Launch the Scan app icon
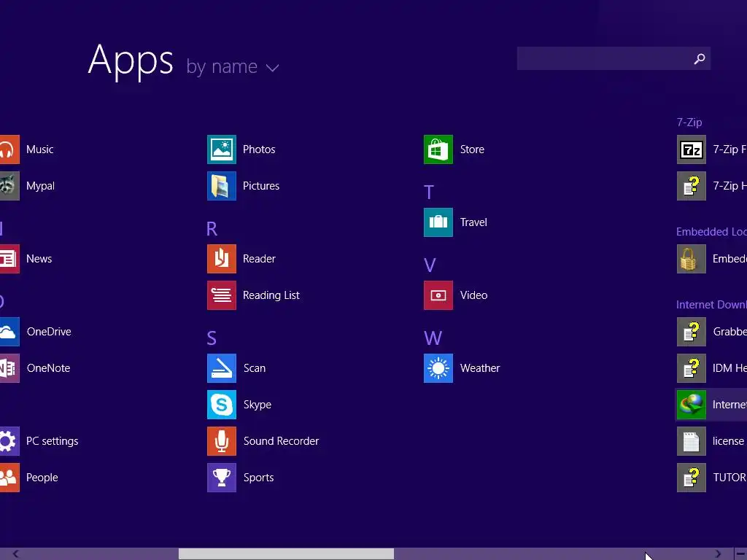 [222, 368]
